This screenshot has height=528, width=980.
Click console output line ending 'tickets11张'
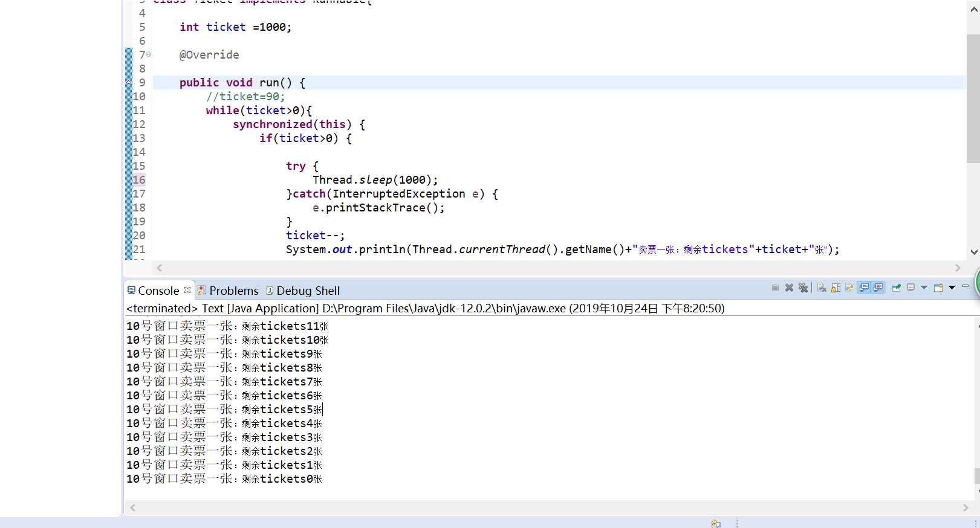[x=227, y=326]
